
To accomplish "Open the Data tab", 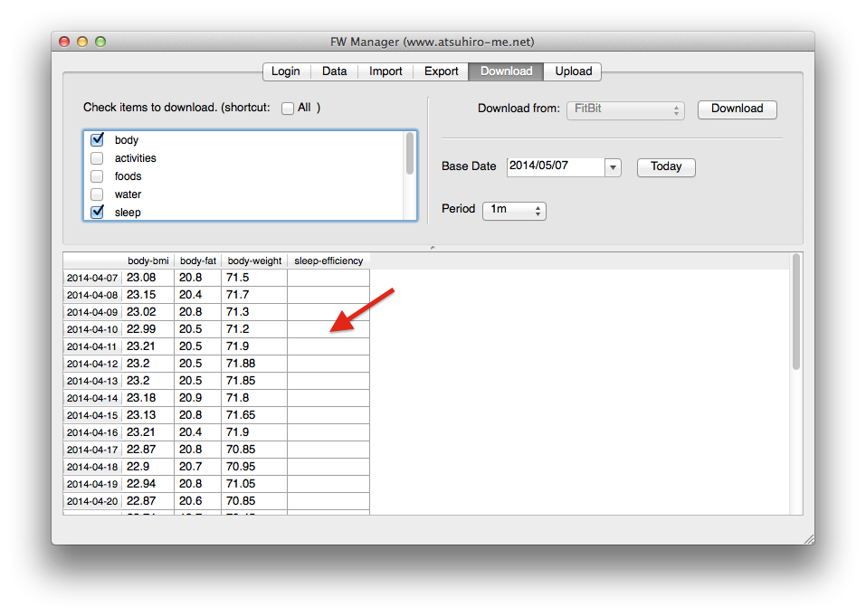I will tap(334, 71).
